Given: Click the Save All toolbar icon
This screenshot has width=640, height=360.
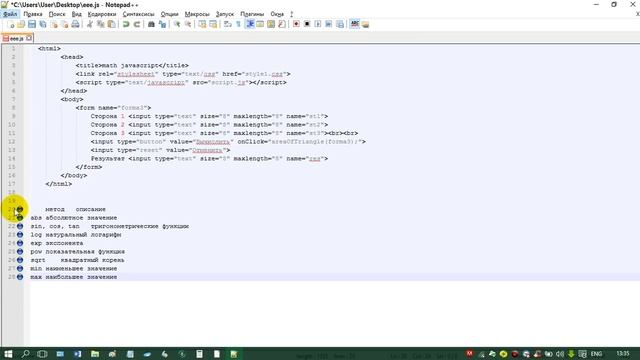Looking at the screenshot, I should point(42,24).
